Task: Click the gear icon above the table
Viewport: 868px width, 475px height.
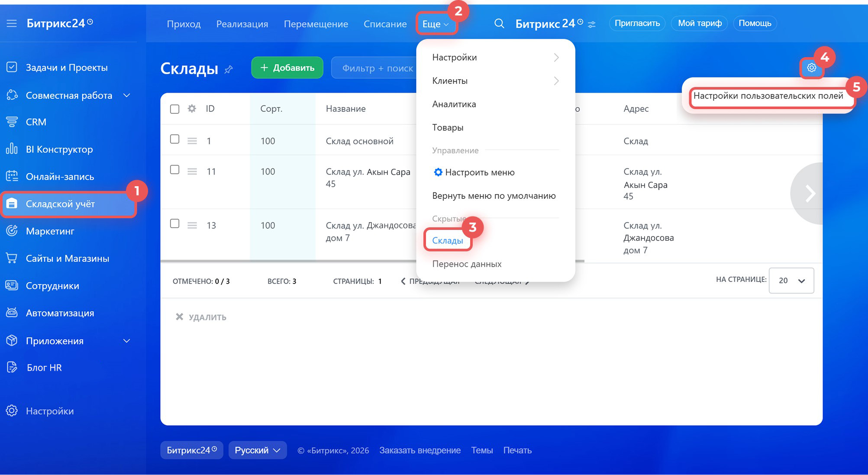Action: click(811, 68)
